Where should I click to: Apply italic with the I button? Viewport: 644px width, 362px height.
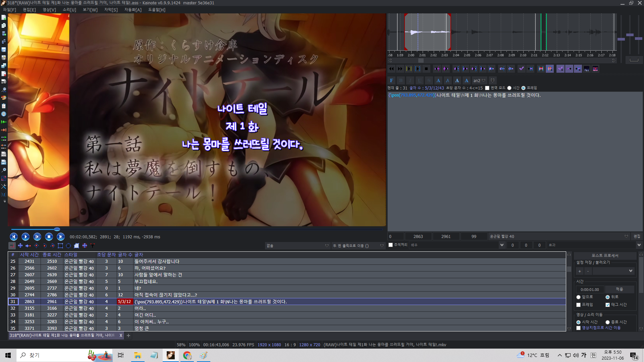click(x=410, y=80)
